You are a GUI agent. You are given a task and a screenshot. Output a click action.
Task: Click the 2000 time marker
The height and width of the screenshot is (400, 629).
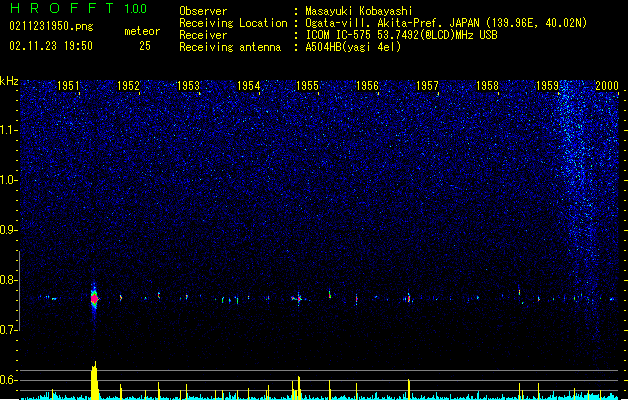pos(607,85)
